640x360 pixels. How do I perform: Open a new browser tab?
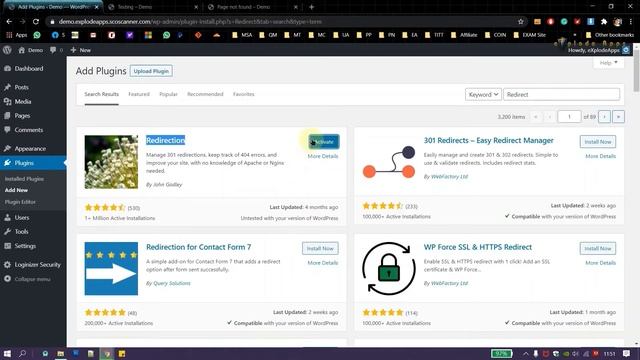point(311,7)
